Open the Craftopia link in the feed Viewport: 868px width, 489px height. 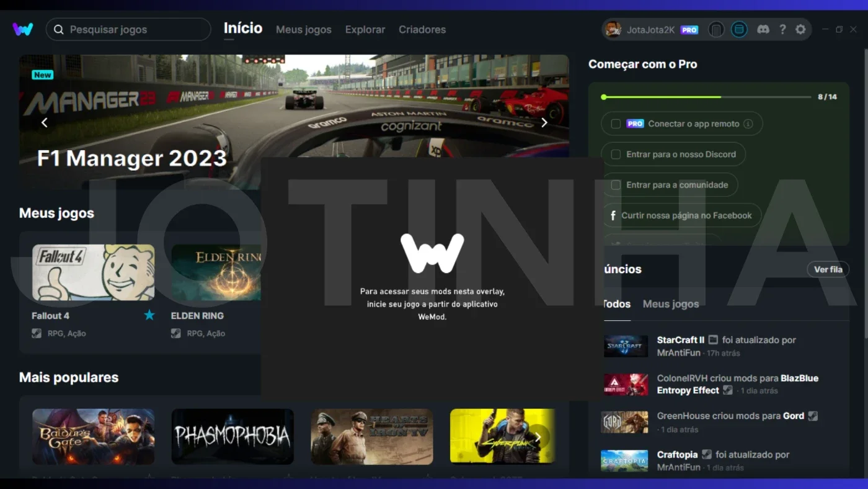[x=678, y=455]
